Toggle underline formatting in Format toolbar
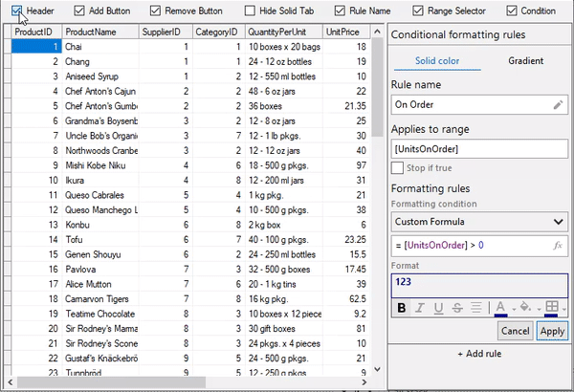The height and width of the screenshot is (392, 574). click(x=437, y=308)
